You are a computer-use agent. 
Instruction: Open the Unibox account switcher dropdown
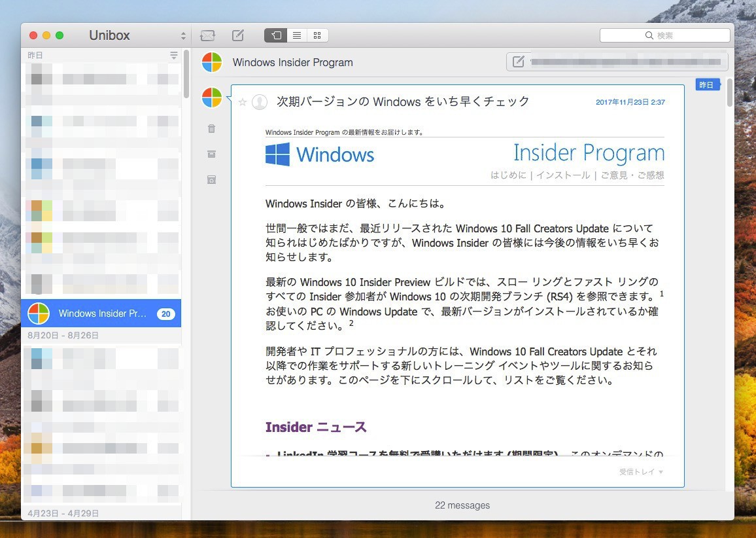(x=183, y=35)
